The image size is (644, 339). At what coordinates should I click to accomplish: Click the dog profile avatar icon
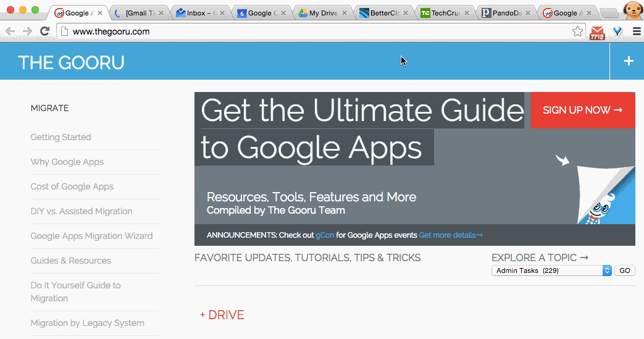pos(633,10)
